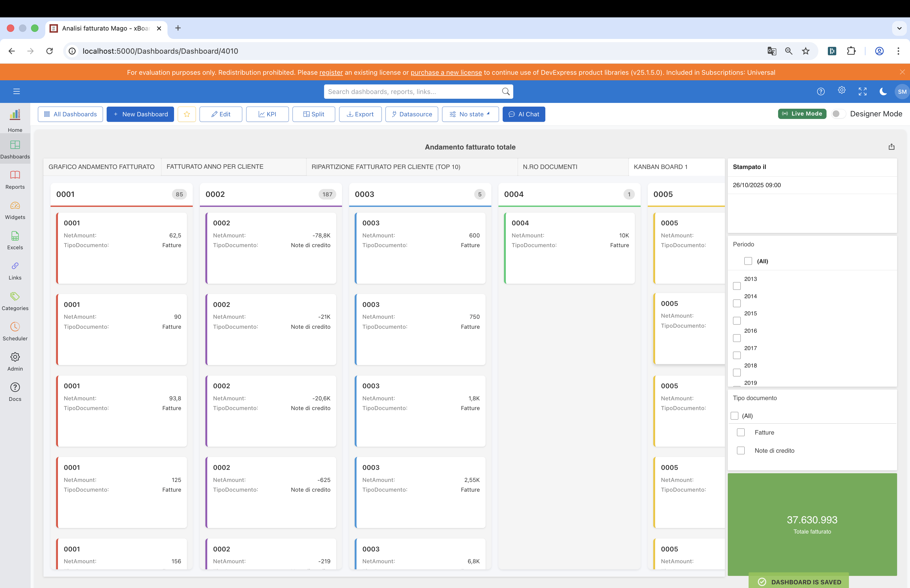
Task: Check the 2016 period checkbox
Action: [737, 338]
